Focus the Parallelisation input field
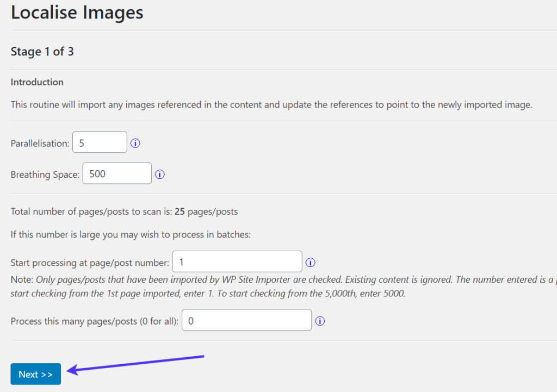Viewport: 557px width, 392px height. pos(100,142)
